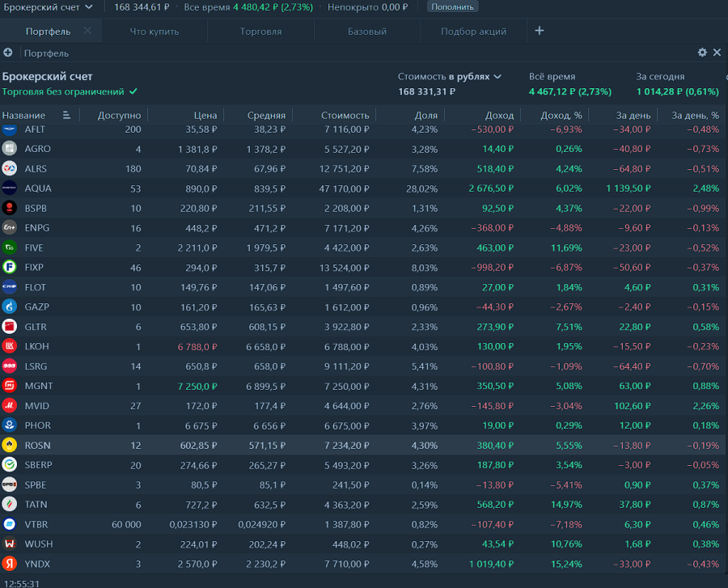Image resolution: width=728 pixels, height=588 pixels.
Task: Sort by the Доход, % column header
Action: (561, 116)
